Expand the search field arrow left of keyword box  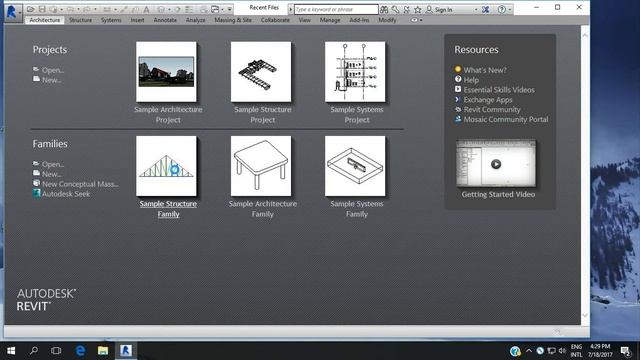[x=291, y=9]
